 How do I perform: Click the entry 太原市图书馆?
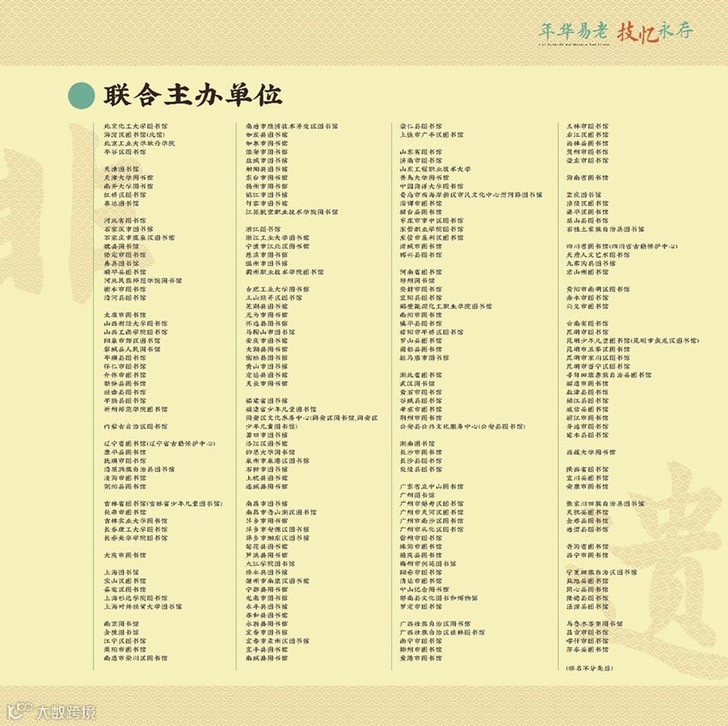pos(125,315)
